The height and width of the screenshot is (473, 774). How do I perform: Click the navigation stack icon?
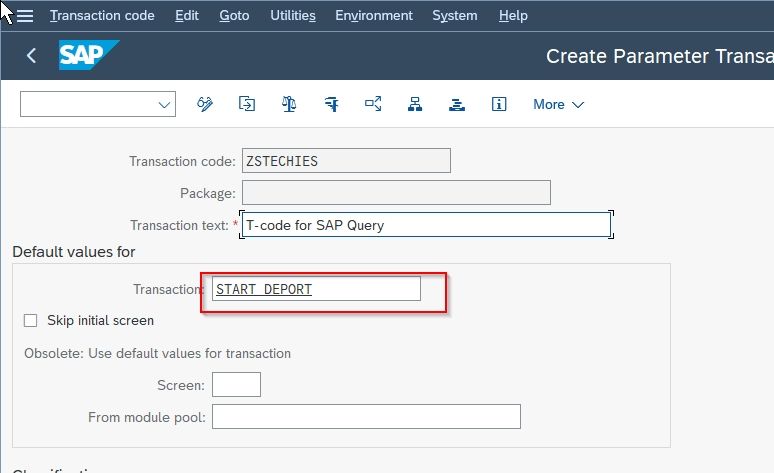(457, 104)
